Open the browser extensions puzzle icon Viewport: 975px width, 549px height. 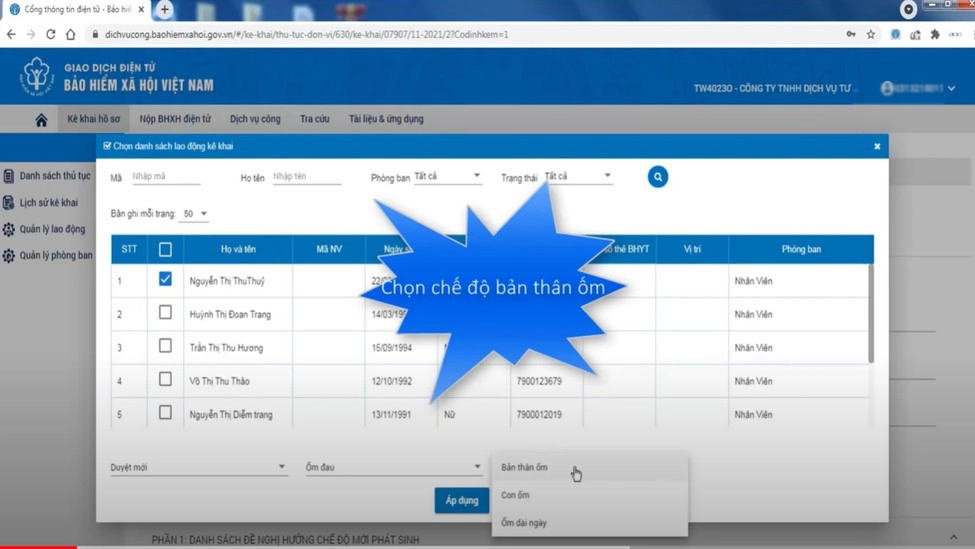pyautogui.click(x=935, y=34)
